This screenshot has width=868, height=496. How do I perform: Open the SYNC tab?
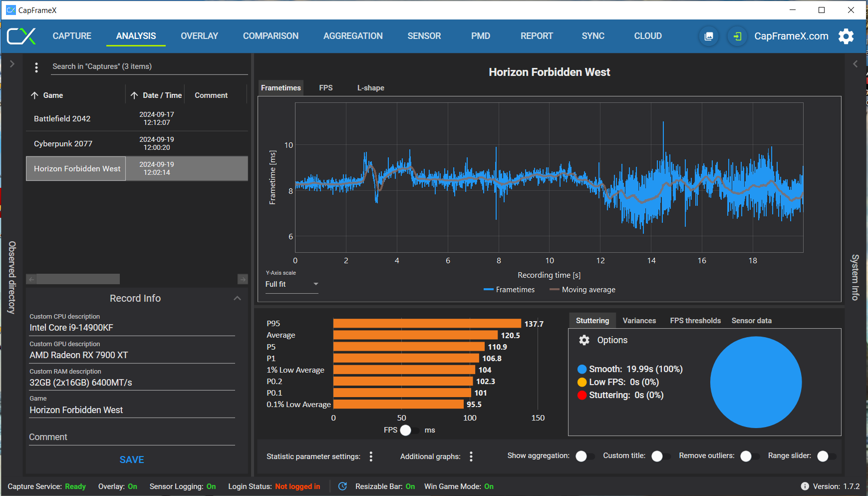point(593,36)
